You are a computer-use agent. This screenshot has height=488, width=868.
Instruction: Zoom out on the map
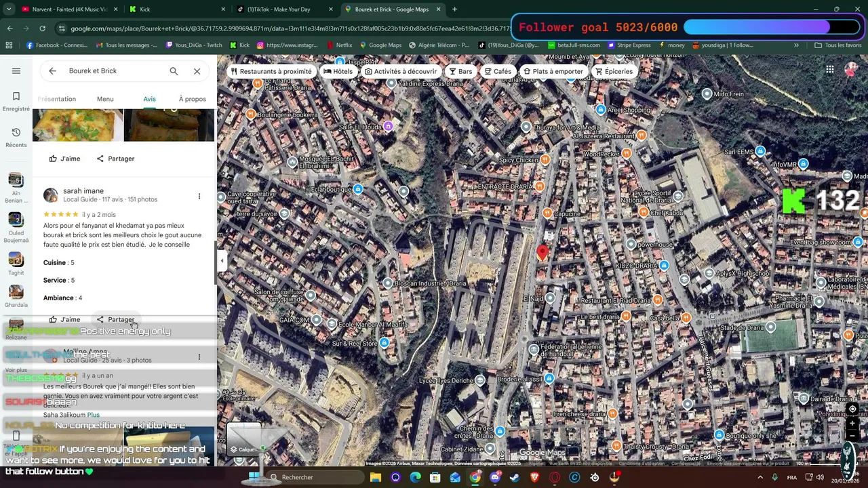[852, 435]
